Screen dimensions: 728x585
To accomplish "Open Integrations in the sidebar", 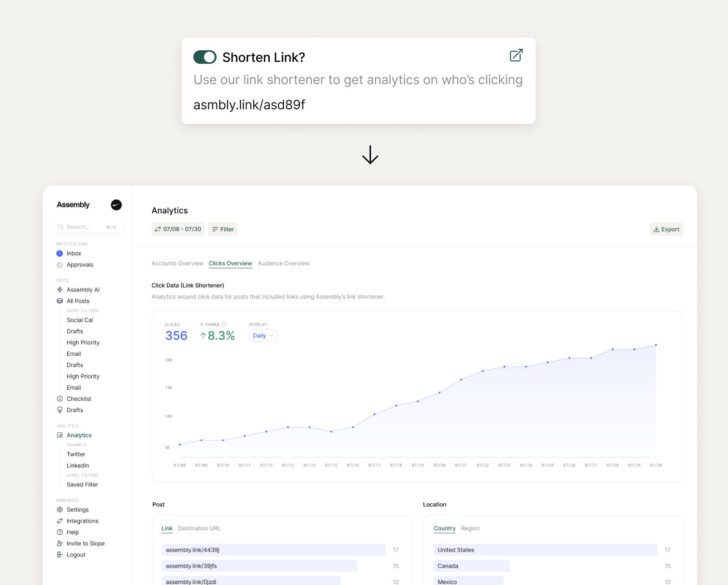I will [x=82, y=521].
